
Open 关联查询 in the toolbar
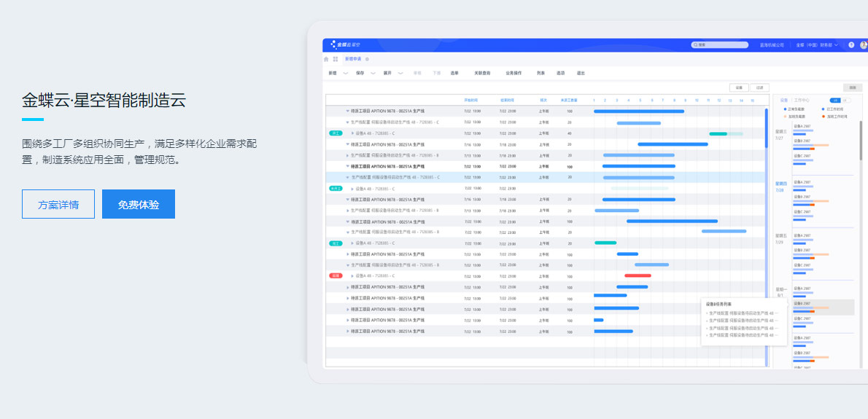pos(482,73)
